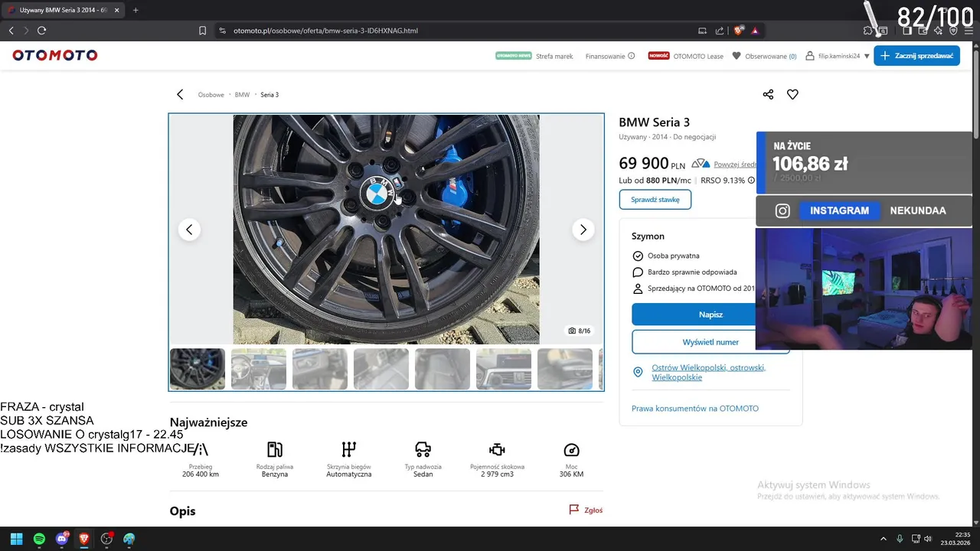Image resolution: width=980 pixels, height=551 pixels.
Task: Click Benzyna fuel type value
Action: click(x=275, y=474)
